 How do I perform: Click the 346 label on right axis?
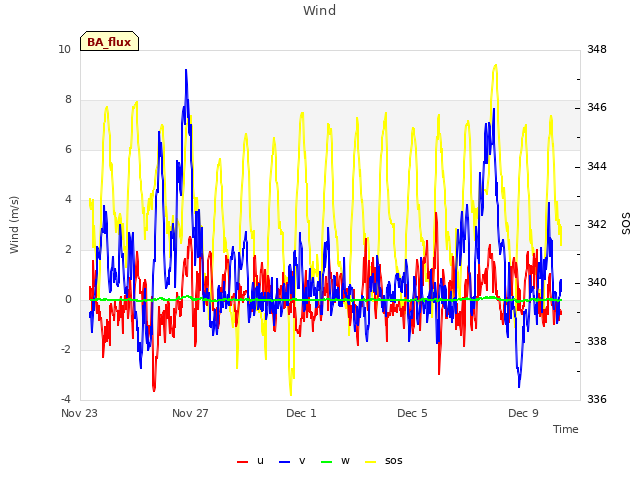(x=597, y=107)
